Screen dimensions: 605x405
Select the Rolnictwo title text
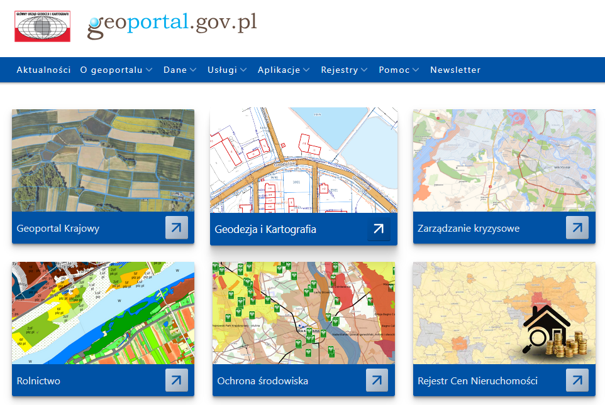[38, 381]
